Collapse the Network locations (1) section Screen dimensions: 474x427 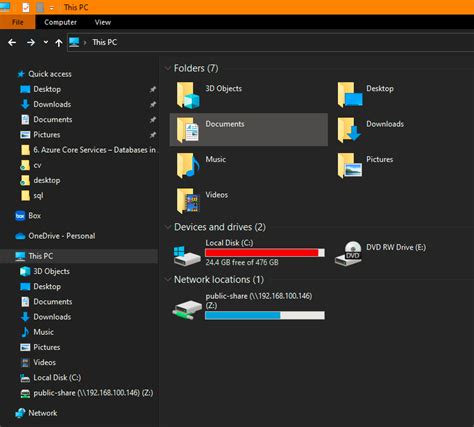[167, 279]
